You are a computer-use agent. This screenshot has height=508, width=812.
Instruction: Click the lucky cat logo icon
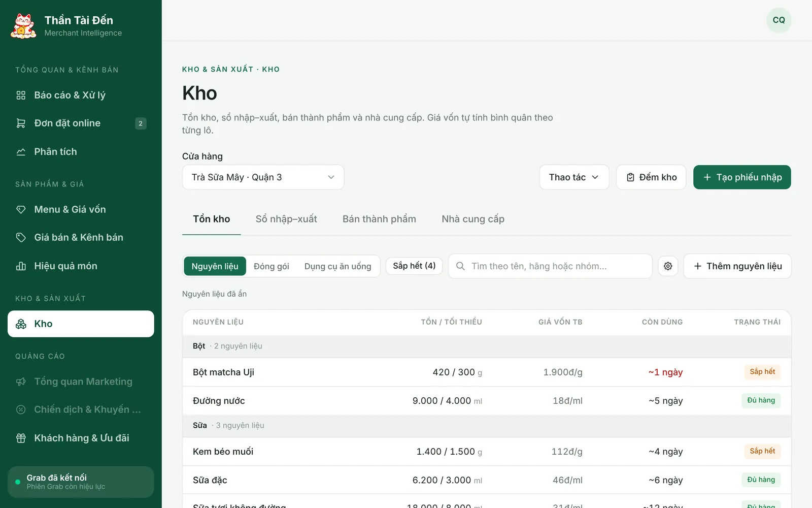23,26
